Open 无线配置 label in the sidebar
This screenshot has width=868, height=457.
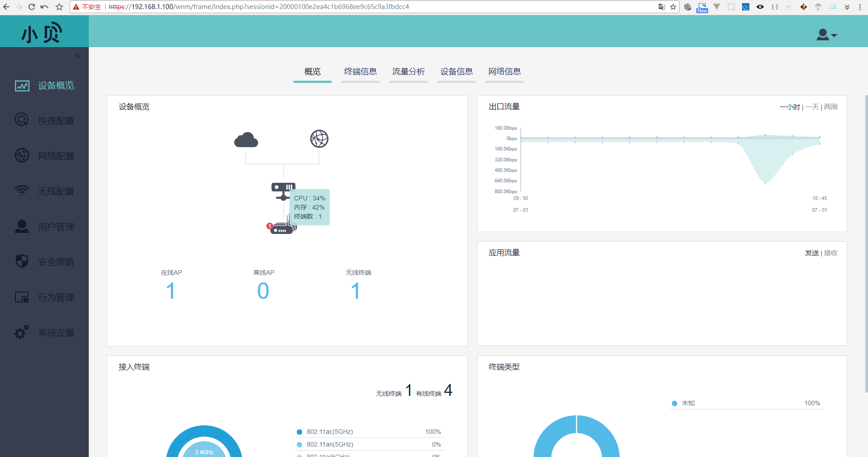tap(56, 191)
